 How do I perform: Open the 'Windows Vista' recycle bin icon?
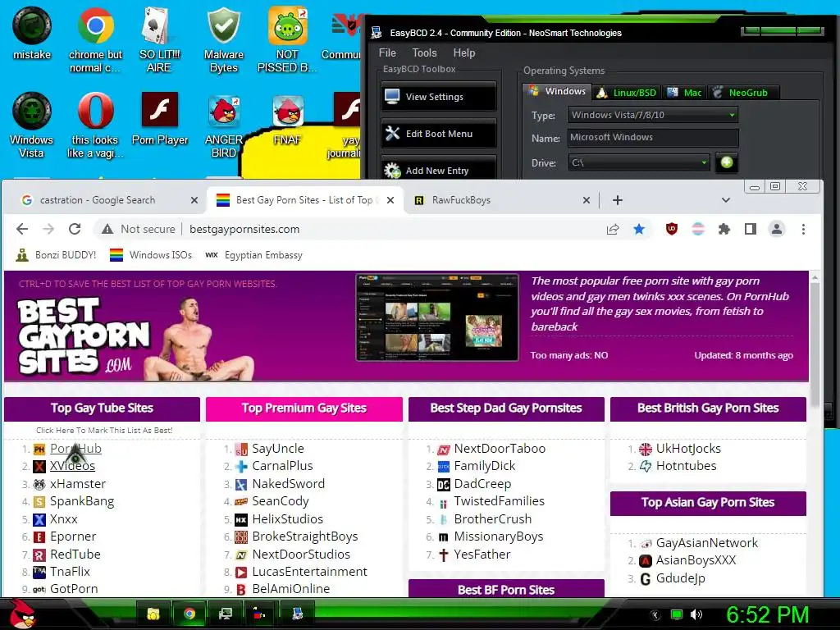[32, 125]
